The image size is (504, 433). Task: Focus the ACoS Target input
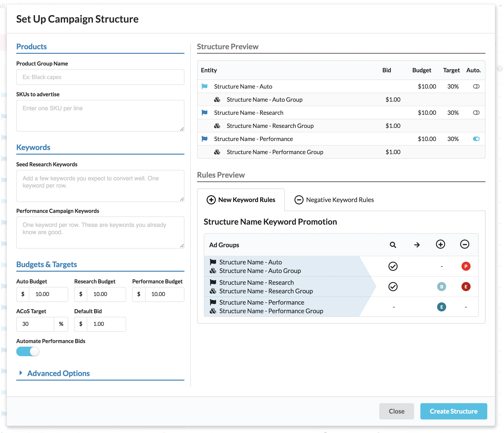35,324
